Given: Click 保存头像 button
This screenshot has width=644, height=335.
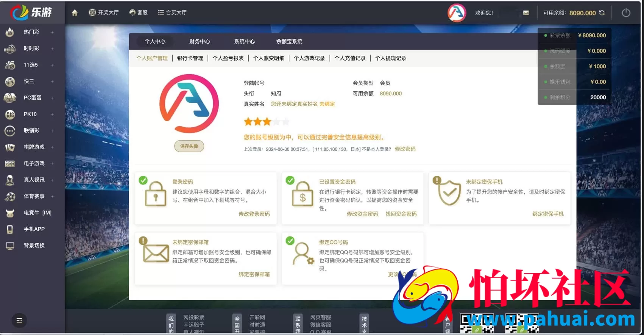Looking at the screenshot, I should click(189, 146).
